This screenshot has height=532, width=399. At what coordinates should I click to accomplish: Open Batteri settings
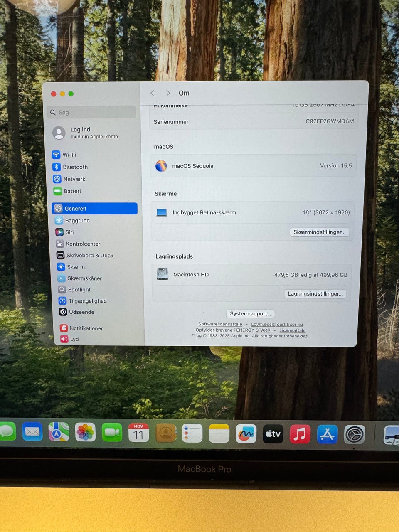point(67,191)
